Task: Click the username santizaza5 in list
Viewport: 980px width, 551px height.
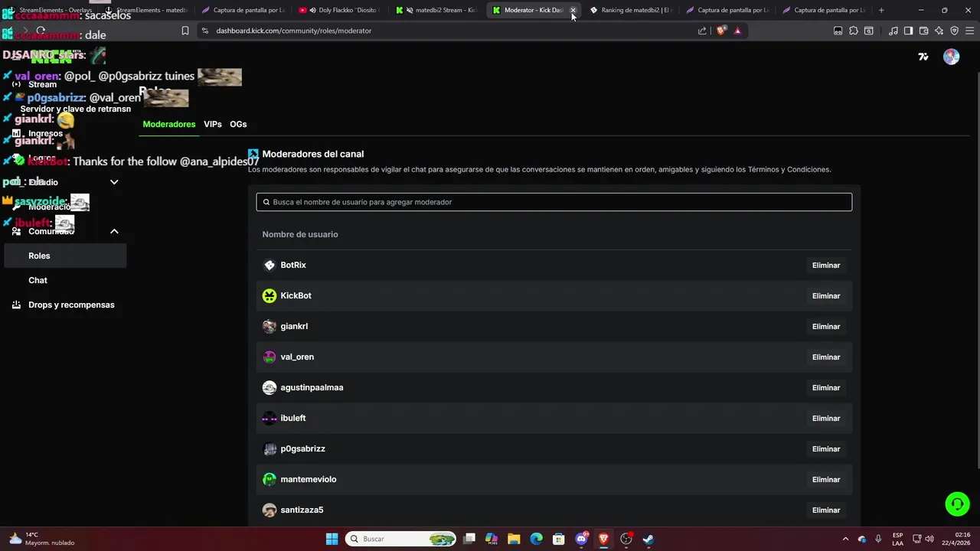Action: [x=302, y=510]
